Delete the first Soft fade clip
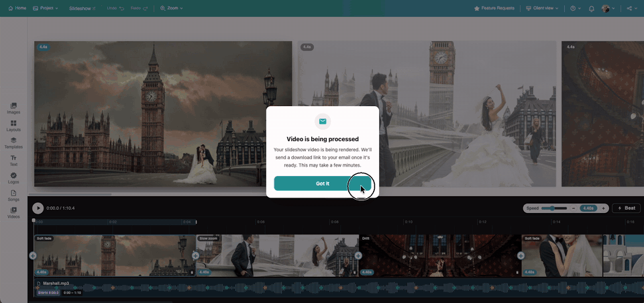644x303 pixels. [x=192, y=272]
